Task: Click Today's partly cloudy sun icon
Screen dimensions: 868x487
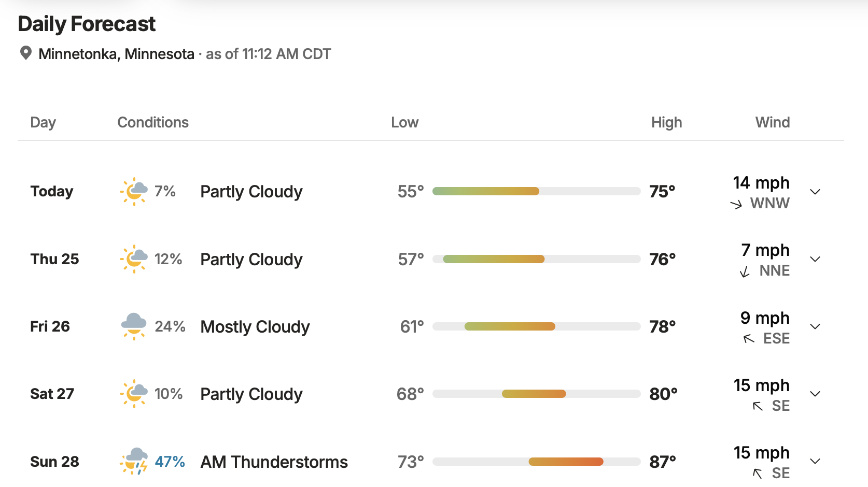Action: 134,192
